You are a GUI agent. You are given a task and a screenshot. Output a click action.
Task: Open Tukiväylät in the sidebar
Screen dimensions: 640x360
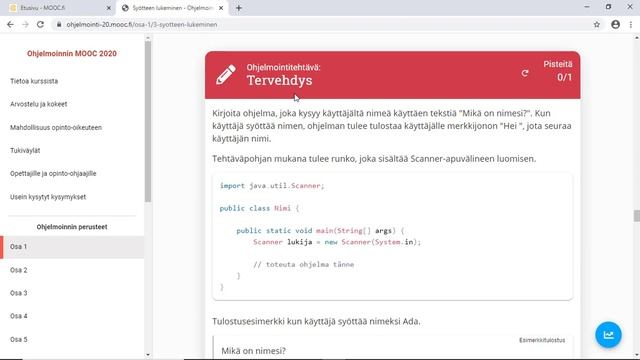(x=25, y=151)
